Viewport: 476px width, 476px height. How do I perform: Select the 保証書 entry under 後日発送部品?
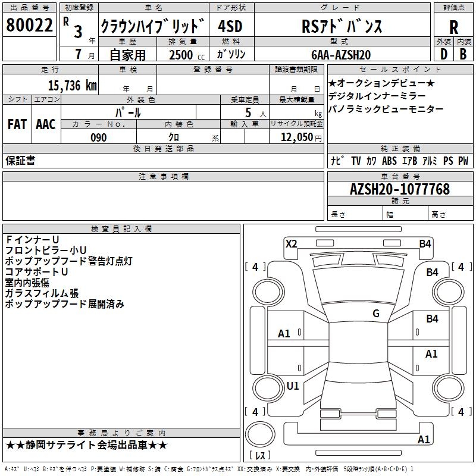click(x=20, y=161)
